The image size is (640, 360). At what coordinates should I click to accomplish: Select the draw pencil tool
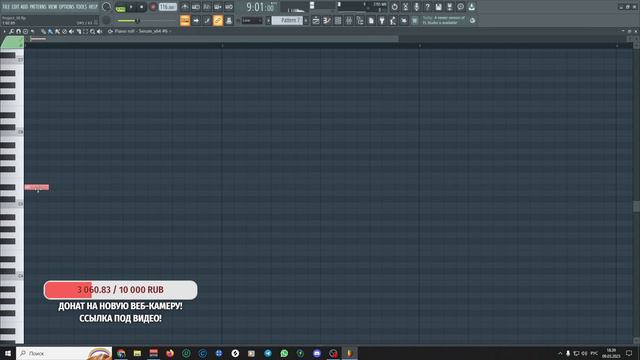click(43, 31)
